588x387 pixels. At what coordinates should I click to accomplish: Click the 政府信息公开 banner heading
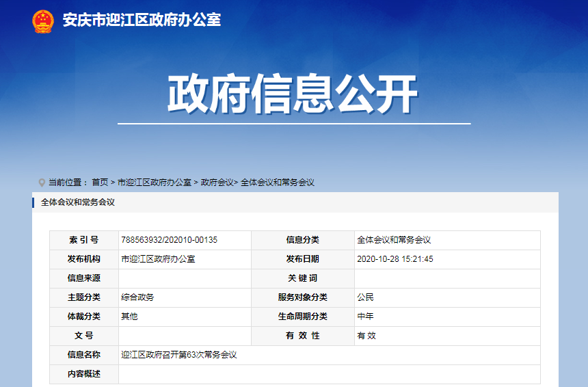pos(293,94)
